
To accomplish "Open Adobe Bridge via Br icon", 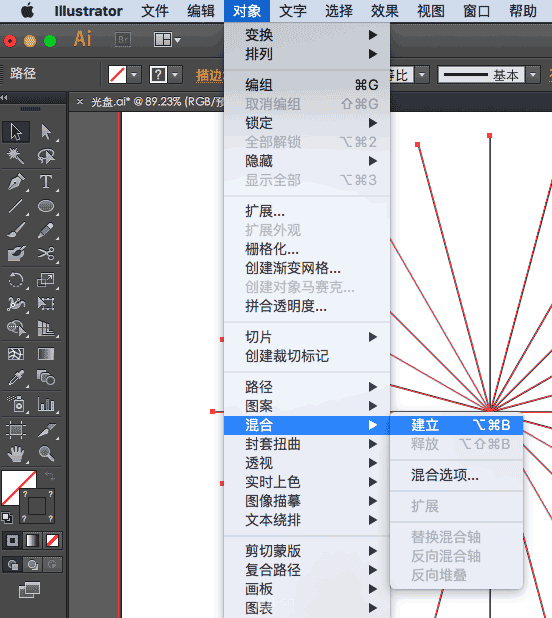I will click(x=123, y=40).
